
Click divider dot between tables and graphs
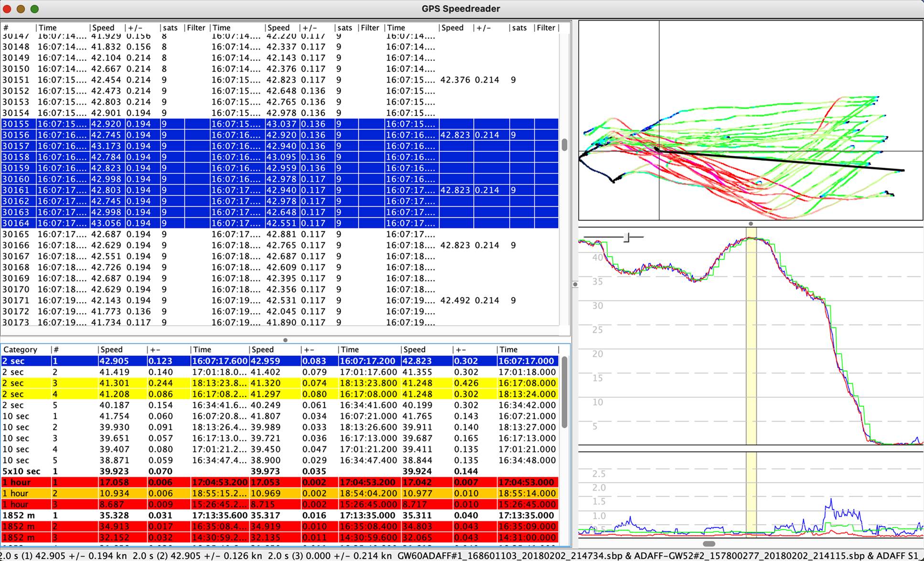pyautogui.click(x=575, y=284)
